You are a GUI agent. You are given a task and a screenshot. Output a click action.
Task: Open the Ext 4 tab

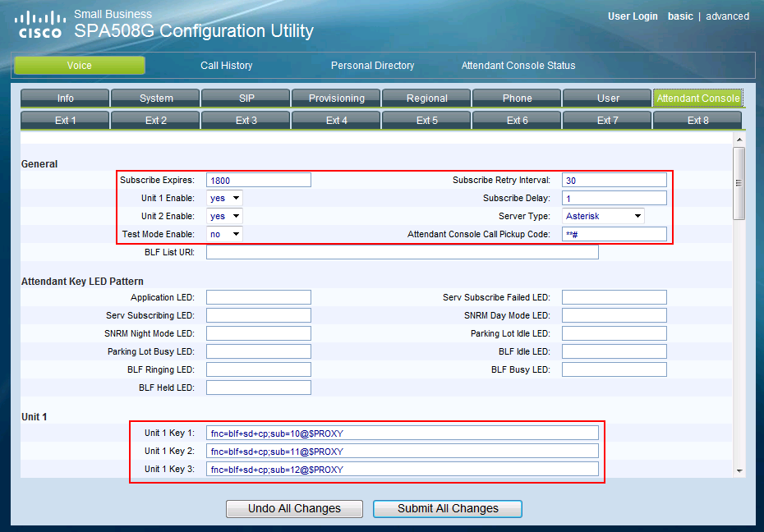337,120
